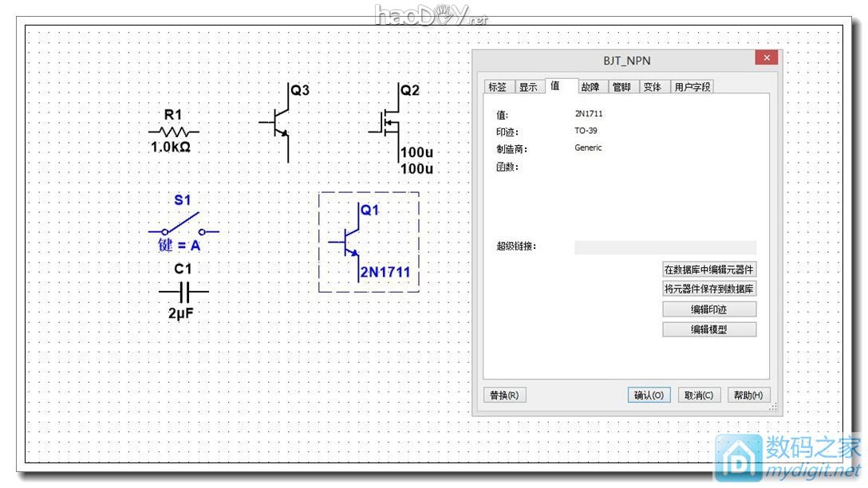This screenshot has width=868, height=488.
Task: Click the Q3 NPN transistor symbol
Action: pyautogui.click(x=278, y=123)
